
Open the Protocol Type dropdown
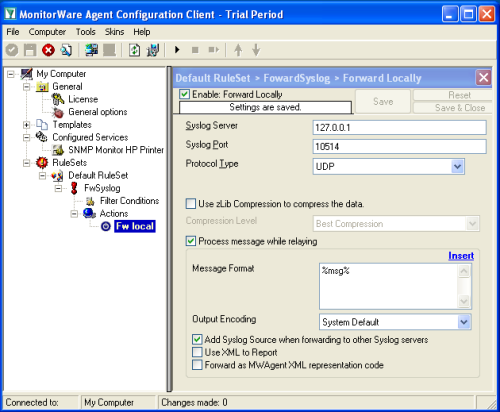click(457, 166)
